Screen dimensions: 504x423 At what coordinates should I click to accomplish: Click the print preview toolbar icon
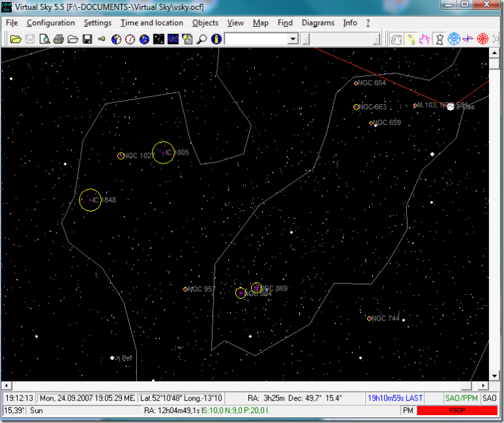(44, 39)
